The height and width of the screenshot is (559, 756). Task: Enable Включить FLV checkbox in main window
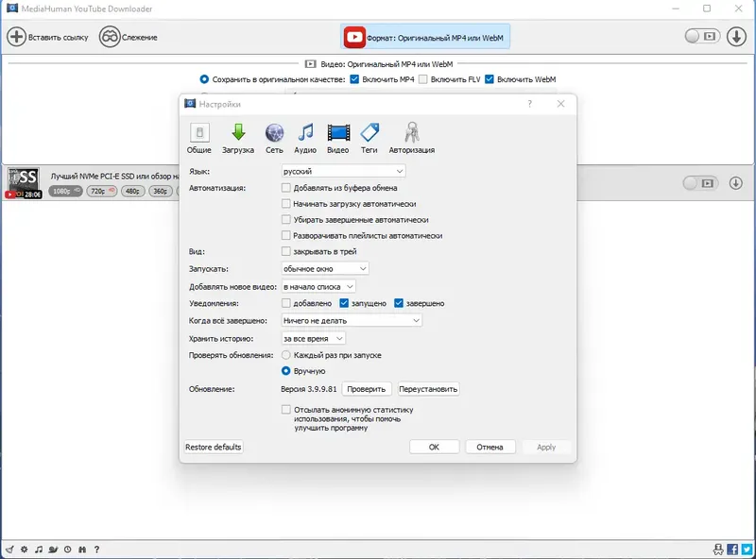[x=422, y=79]
